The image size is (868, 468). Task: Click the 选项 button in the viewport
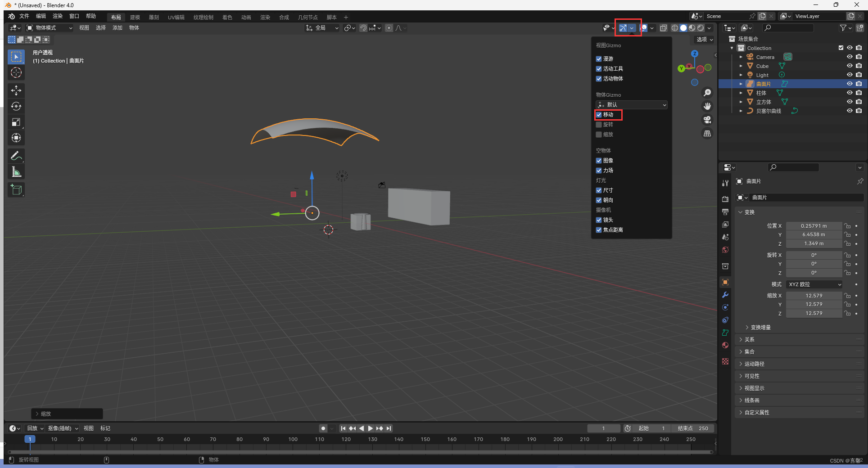(x=703, y=39)
